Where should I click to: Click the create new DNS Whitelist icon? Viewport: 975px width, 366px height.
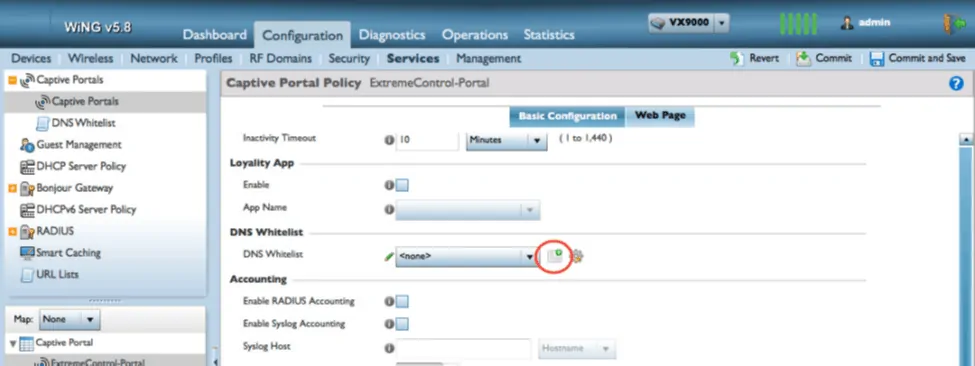pyautogui.click(x=554, y=255)
